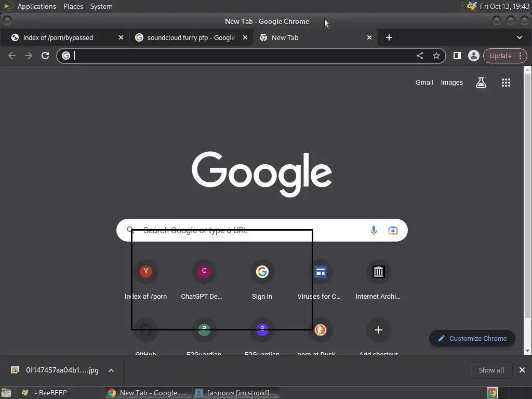Start voice search with microphone icon
The width and height of the screenshot is (532, 399).
click(x=374, y=230)
